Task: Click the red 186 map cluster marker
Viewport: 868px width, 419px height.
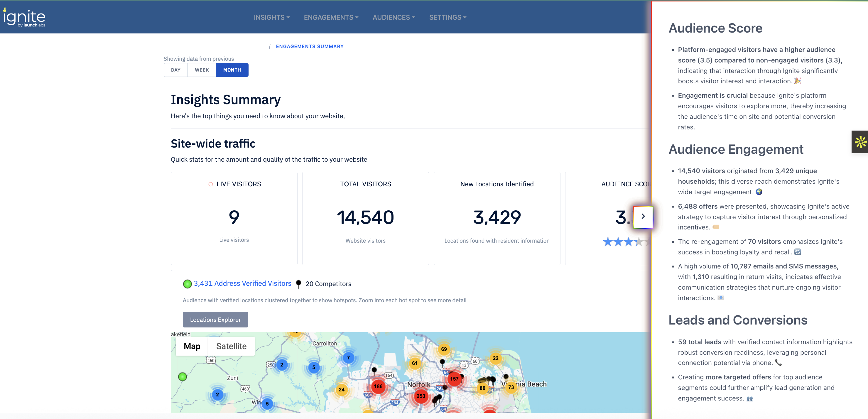Action: pos(378,386)
